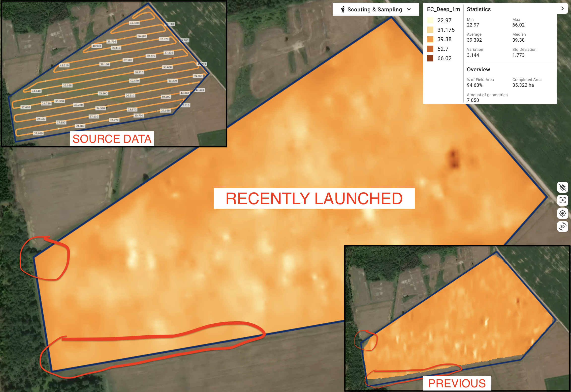Click the dark high-EC spot on map
Viewport: 571px width, 392px height.
tap(454, 159)
